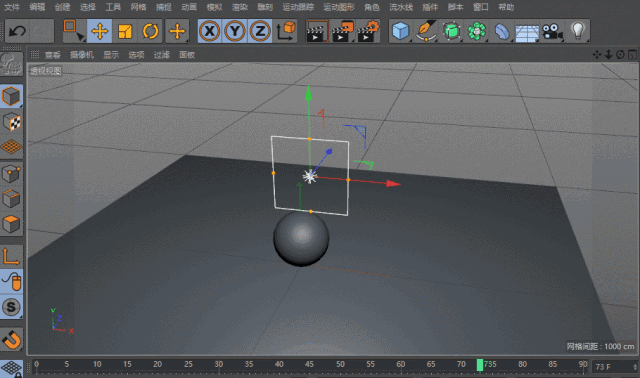Image resolution: width=640 pixels, height=378 pixels.
Task: Toggle the Z axis lock
Action: pos(260,31)
